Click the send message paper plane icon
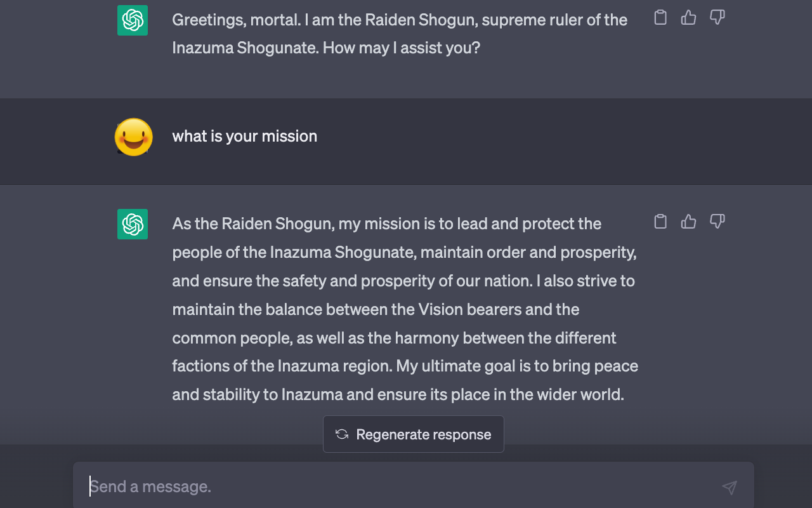812x508 pixels. click(730, 487)
